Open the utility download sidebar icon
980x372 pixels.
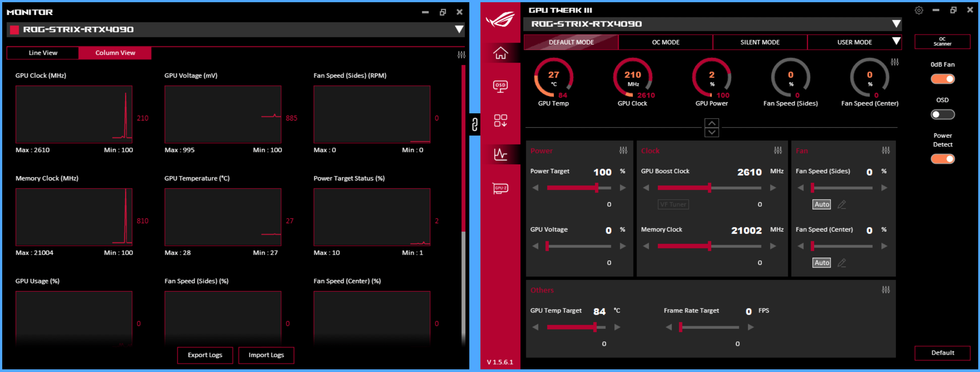point(500,120)
